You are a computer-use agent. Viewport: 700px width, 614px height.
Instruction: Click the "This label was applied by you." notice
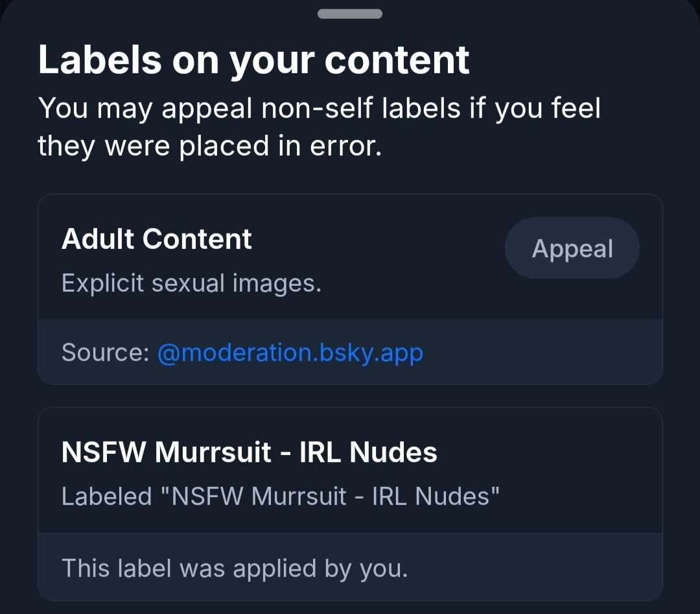(235, 568)
